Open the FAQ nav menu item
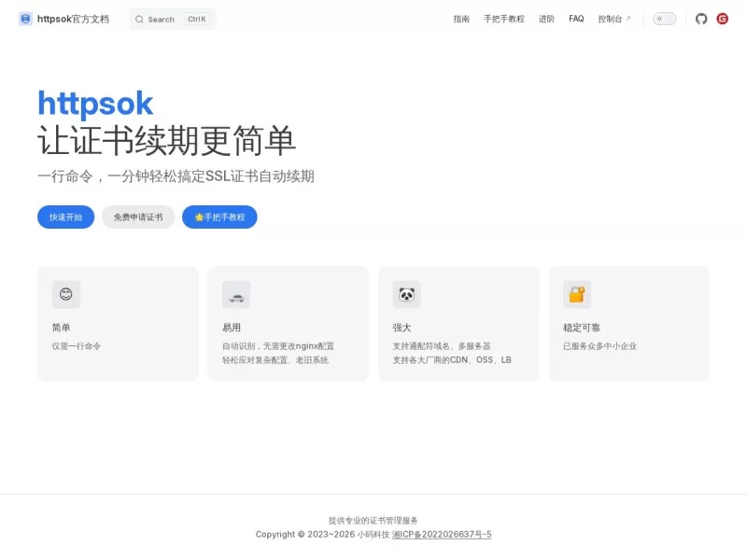The height and width of the screenshot is (560, 747). tap(576, 19)
